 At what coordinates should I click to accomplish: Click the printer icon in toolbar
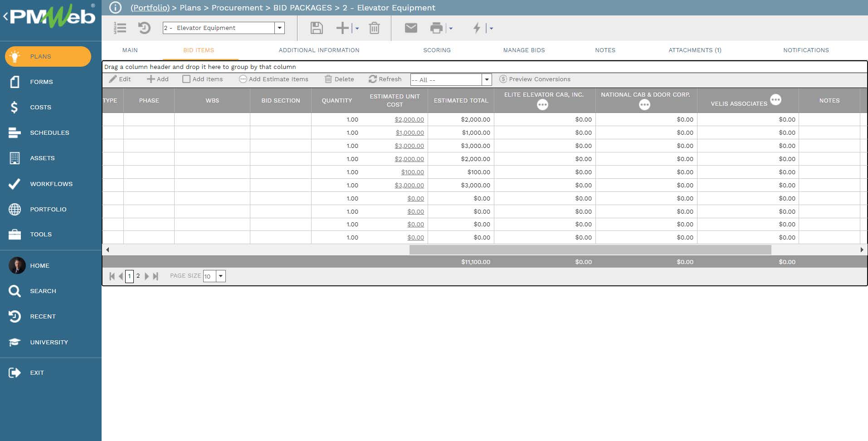[x=436, y=28]
